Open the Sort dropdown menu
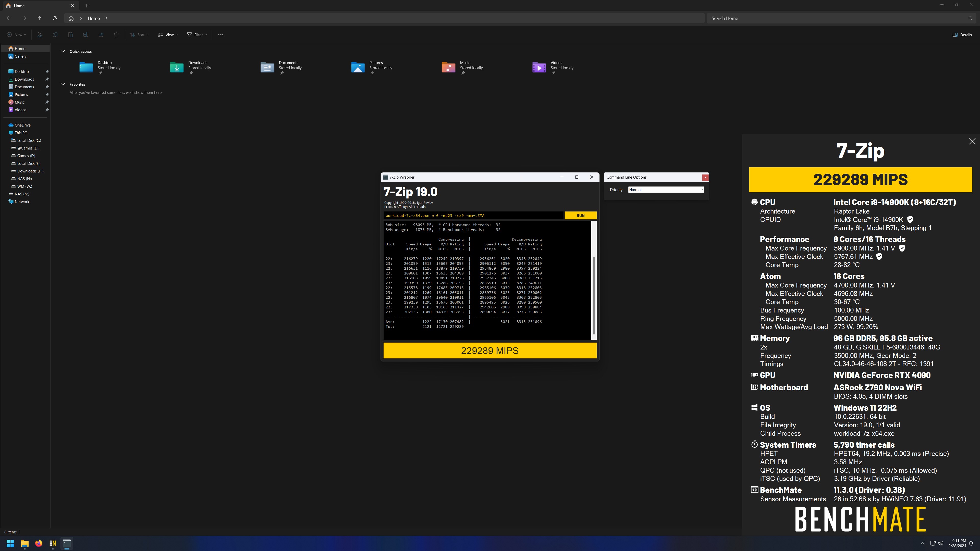Screen dimensions: 980x551 (139, 35)
